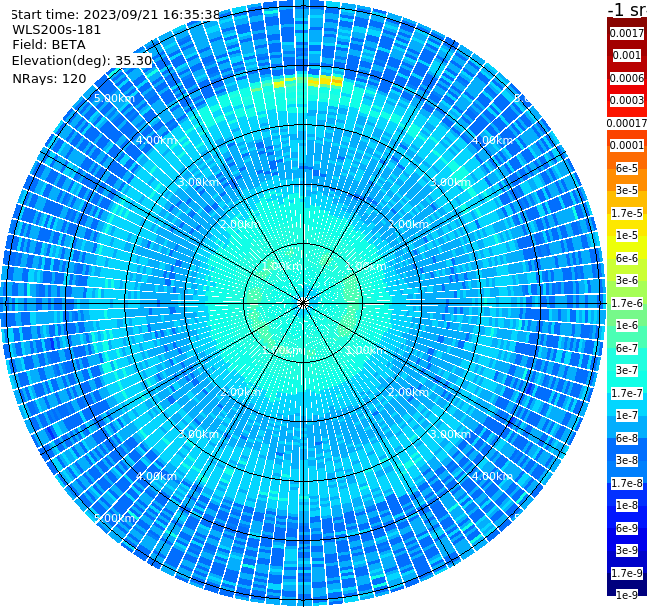Click the "6e-6" colorbar label
This screenshot has width=647, height=607.
point(627,258)
